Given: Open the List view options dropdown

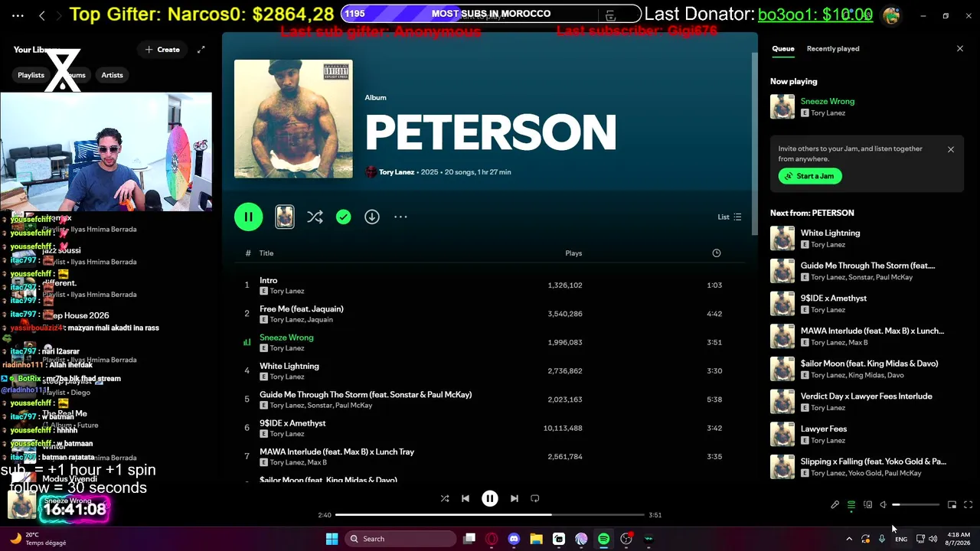Looking at the screenshot, I should click(729, 217).
